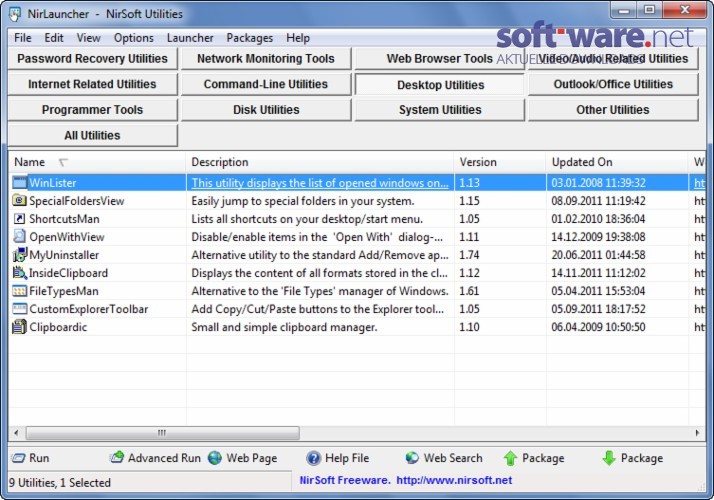Select the Clipboardic name
Viewport: 714px width, 500px height.
point(58,327)
